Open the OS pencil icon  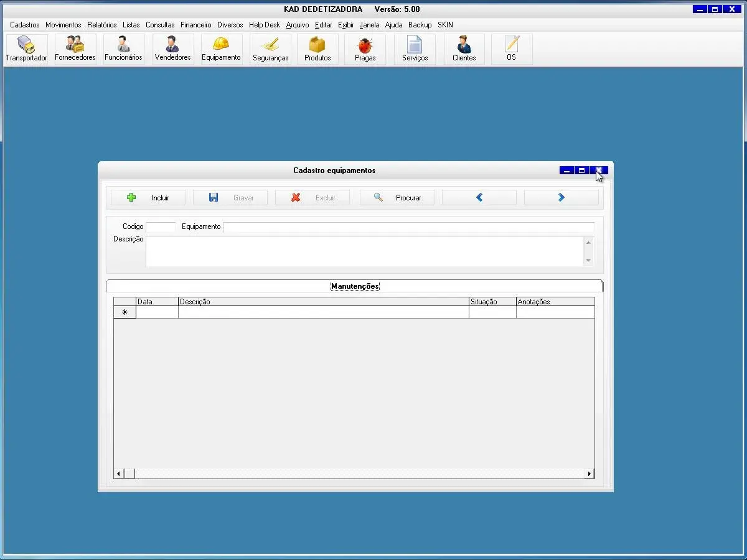point(511,49)
